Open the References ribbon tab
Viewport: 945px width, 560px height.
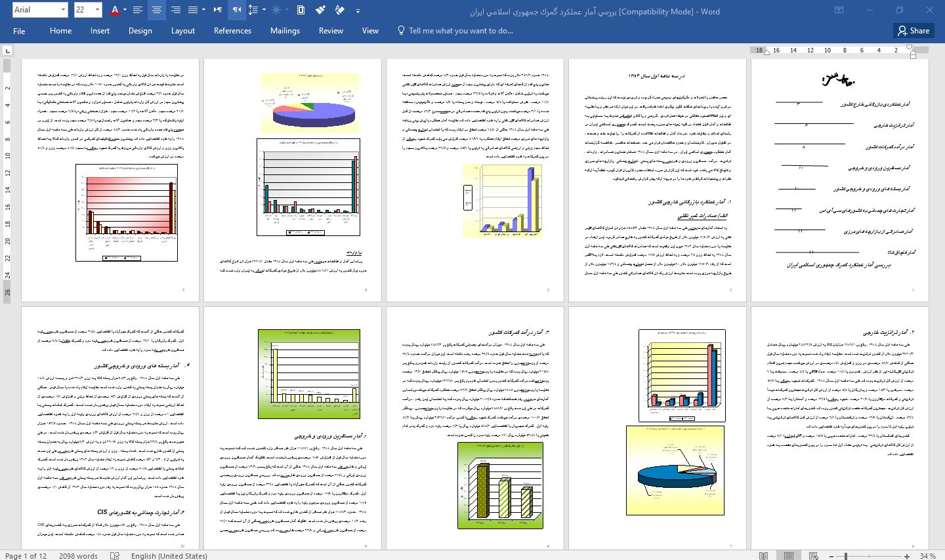coord(232,31)
